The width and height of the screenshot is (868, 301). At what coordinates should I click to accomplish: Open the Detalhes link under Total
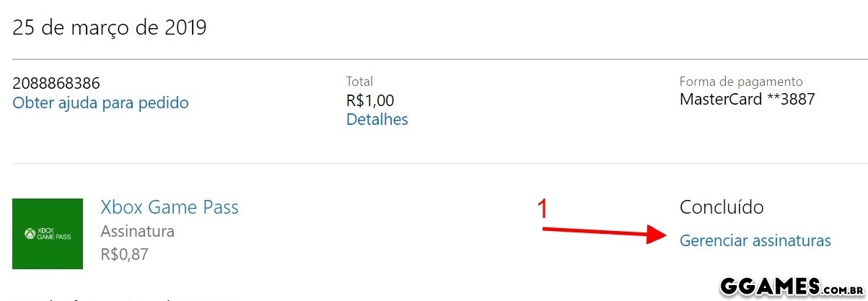(x=377, y=119)
